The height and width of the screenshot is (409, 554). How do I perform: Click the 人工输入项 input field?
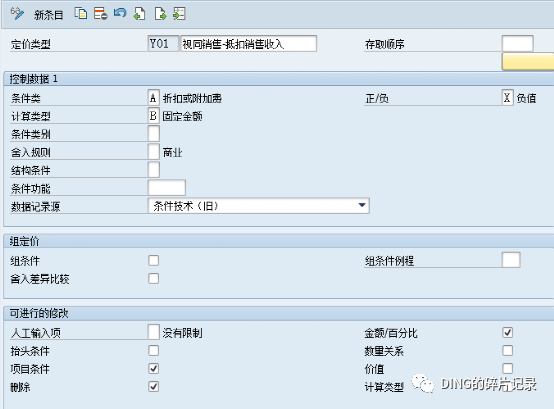153,332
